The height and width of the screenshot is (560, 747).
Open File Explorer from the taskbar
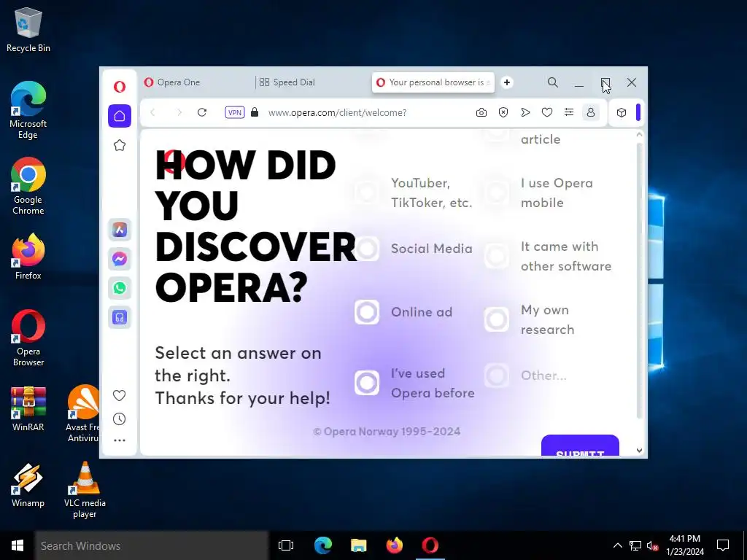(359, 545)
